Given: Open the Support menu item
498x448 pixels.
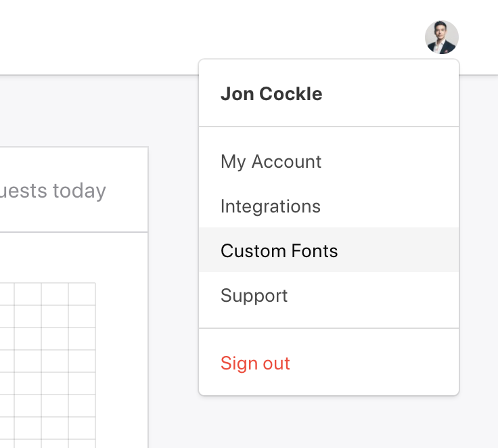Looking at the screenshot, I should coord(254,296).
